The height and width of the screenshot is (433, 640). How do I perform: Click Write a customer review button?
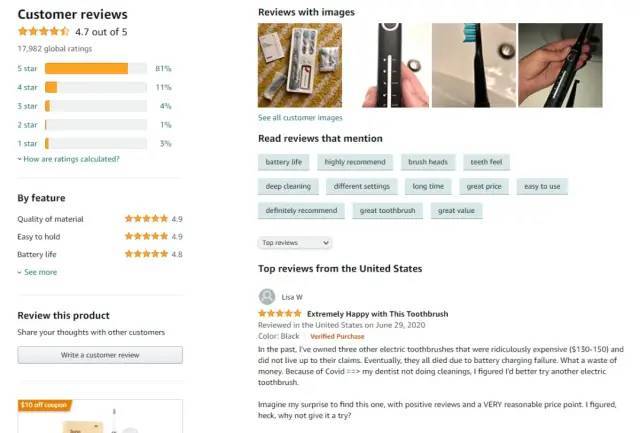click(x=100, y=355)
